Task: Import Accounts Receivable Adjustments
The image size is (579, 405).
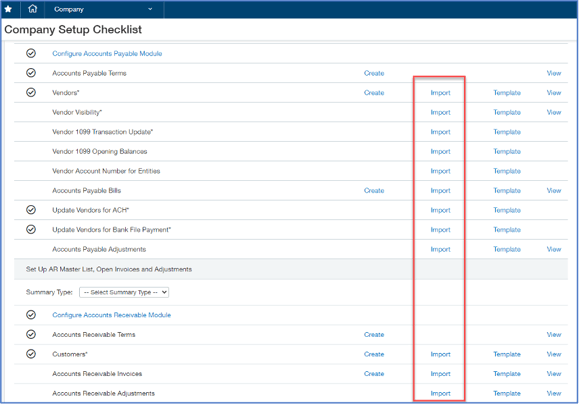Action: (441, 393)
